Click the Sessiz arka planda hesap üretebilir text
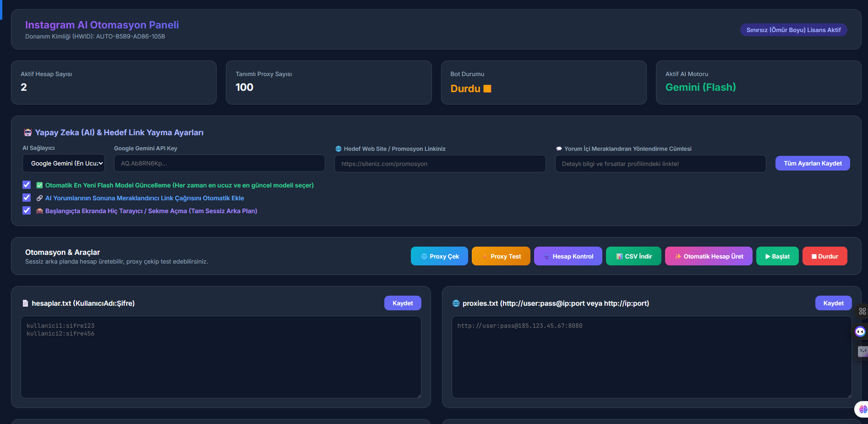 pos(116,262)
